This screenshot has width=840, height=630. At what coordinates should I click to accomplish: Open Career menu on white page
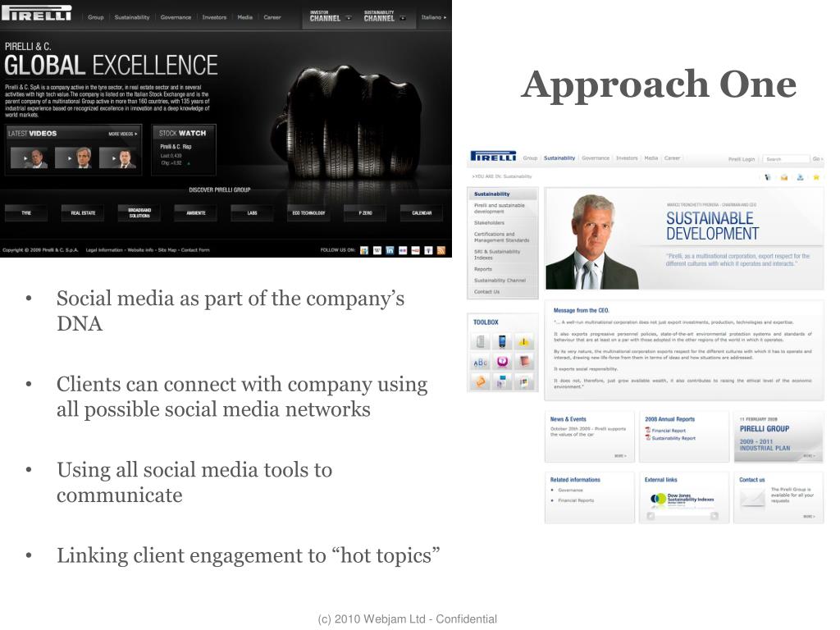672,158
